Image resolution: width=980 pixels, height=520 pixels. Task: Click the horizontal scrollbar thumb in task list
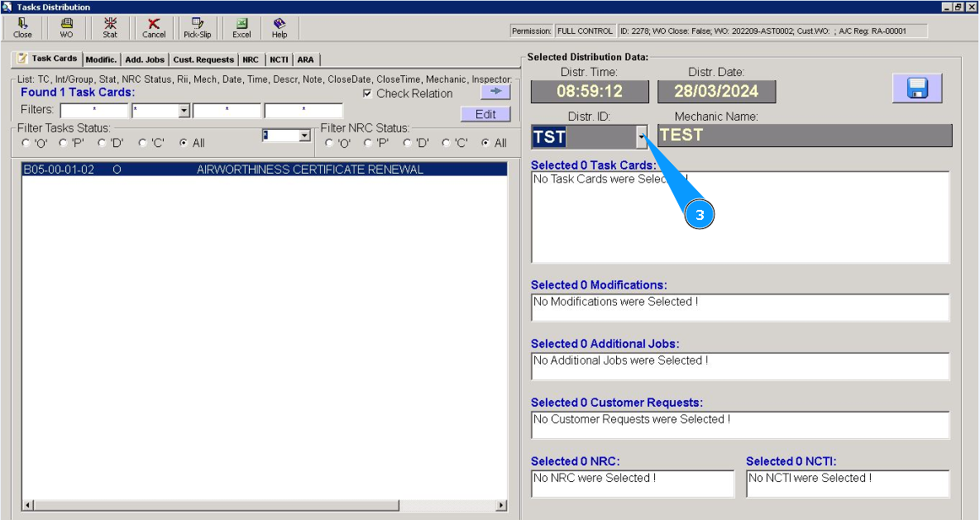click(216, 505)
